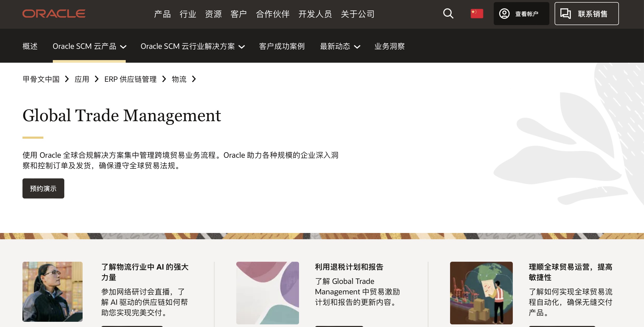
Task: Click the 中贸易激励计划和报告 card description
Action: pos(358,292)
